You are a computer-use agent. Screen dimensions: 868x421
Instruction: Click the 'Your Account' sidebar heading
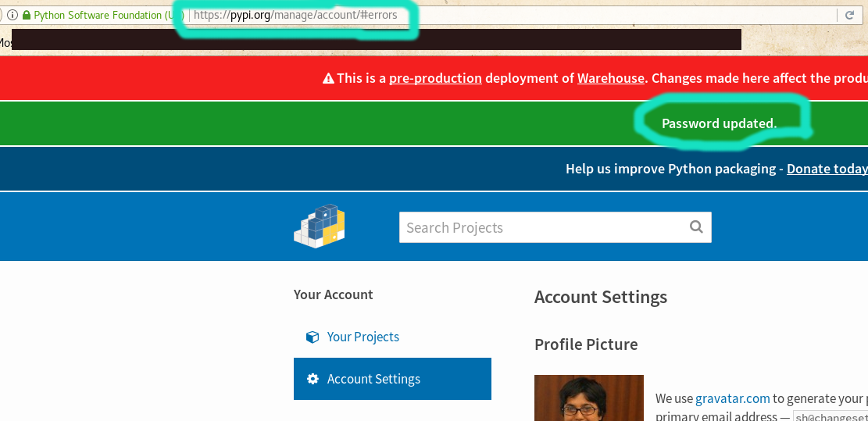point(334,295)
